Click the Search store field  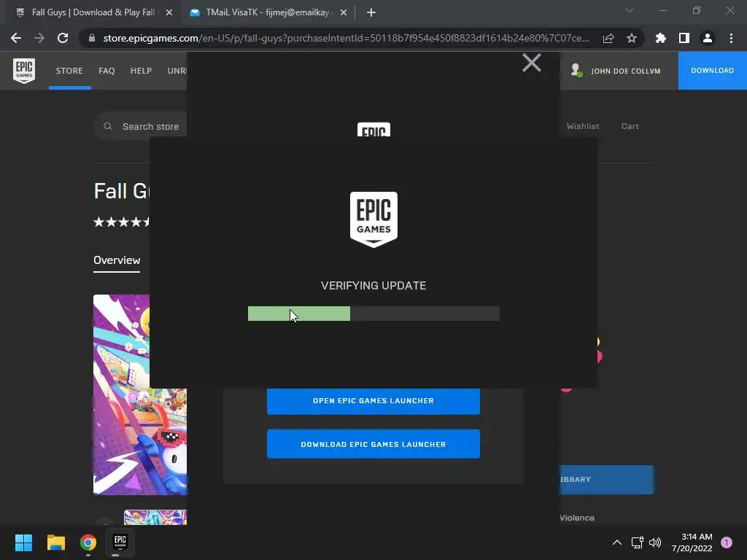[x=141, y=126]
